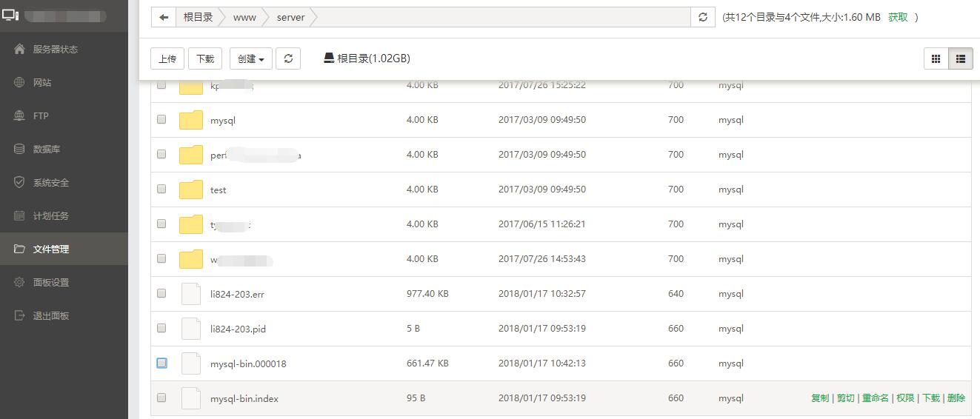The height and width of the screenshot is (419, 980).
Task: Click the 661.47 KB size cell
Action: [427, 363]
